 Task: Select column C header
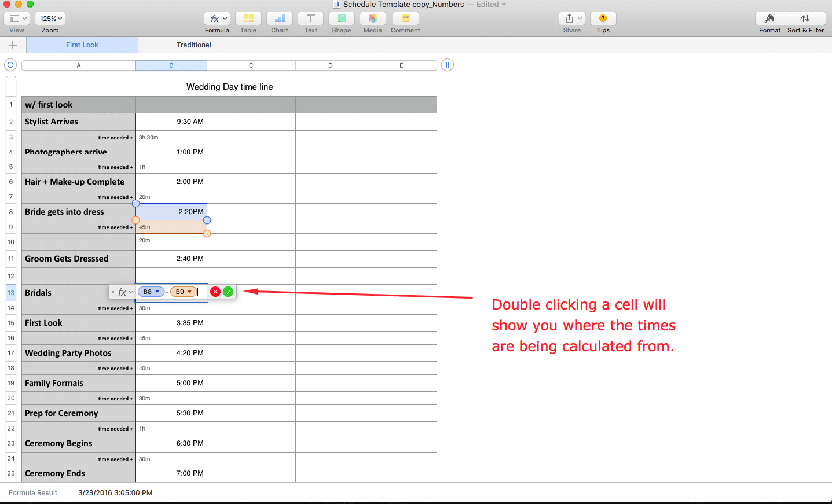(251, 65)
